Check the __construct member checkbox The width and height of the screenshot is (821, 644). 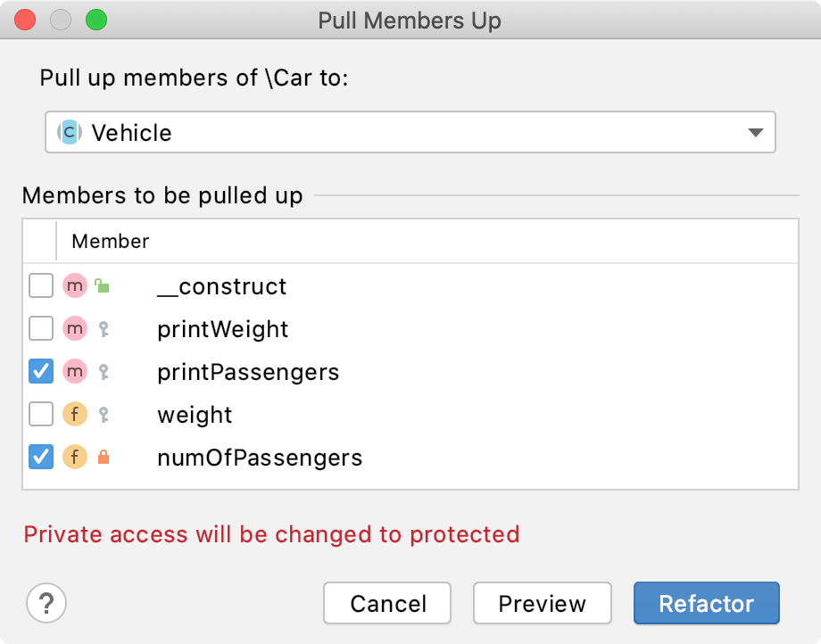[41, 285]
